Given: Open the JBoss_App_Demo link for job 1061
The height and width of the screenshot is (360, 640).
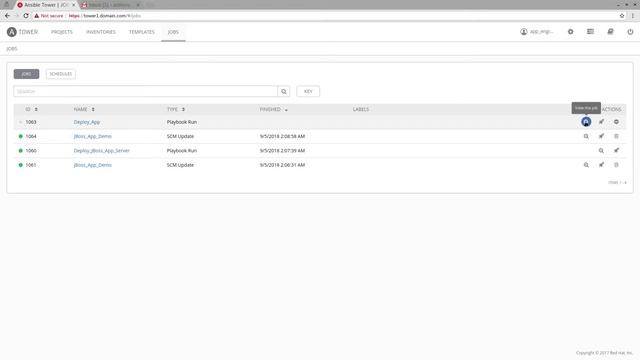Looking at the screenshot, I should click(93, 165).
